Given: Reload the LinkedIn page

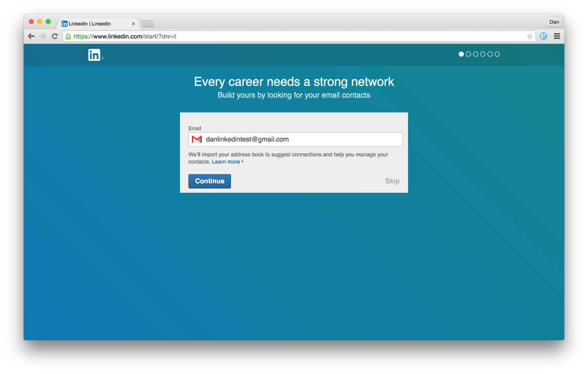Looking at the screenshot, I should pos(55,36).
